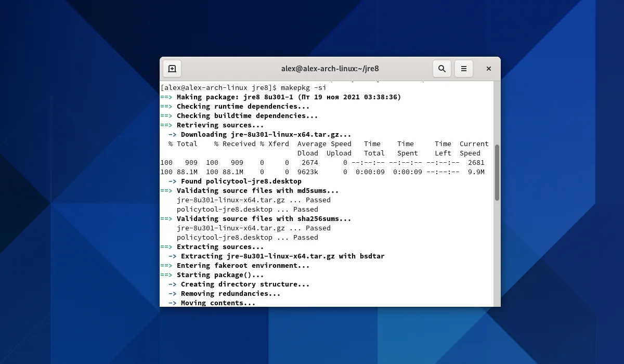
Task: Click the 'Extracting sources...' line
Action: tap(212, 247)
